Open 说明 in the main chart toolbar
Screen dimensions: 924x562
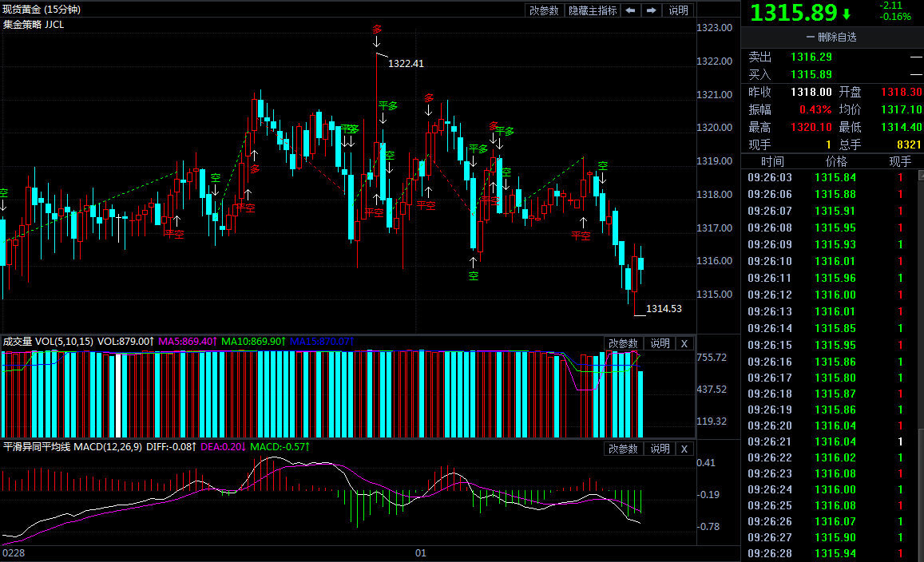tap(678, 10)
